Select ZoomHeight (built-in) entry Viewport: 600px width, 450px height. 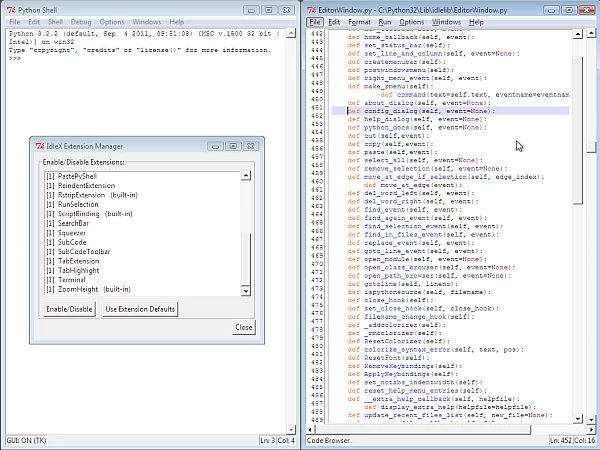[x=143, y=289]
